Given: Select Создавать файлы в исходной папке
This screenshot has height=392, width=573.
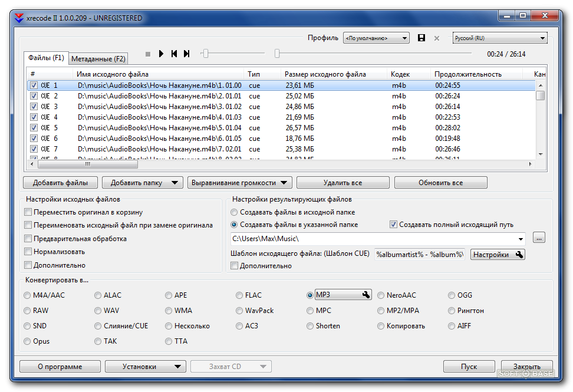Looking at the screenshot, I should click(x=234, y=212).
